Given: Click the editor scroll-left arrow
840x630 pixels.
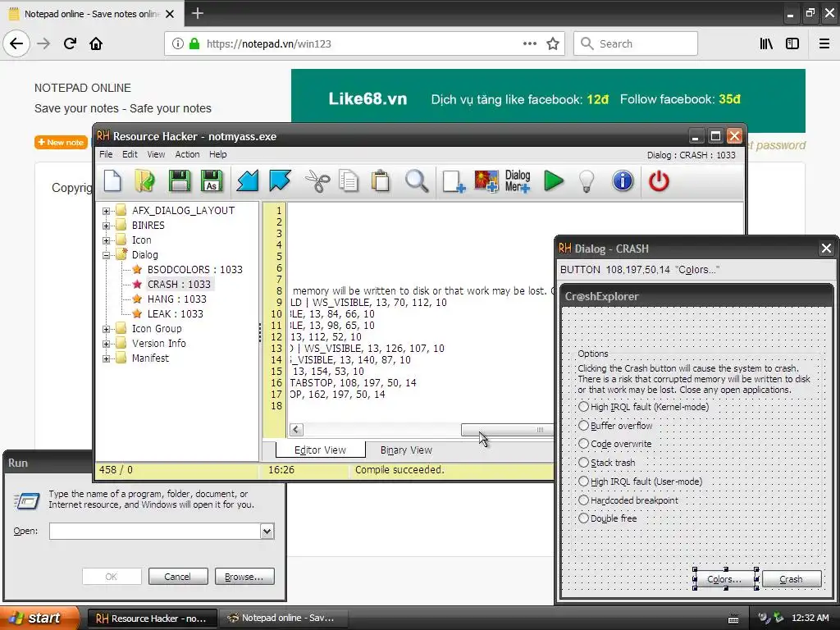Looking at the screenshot, I should (296, 430).
